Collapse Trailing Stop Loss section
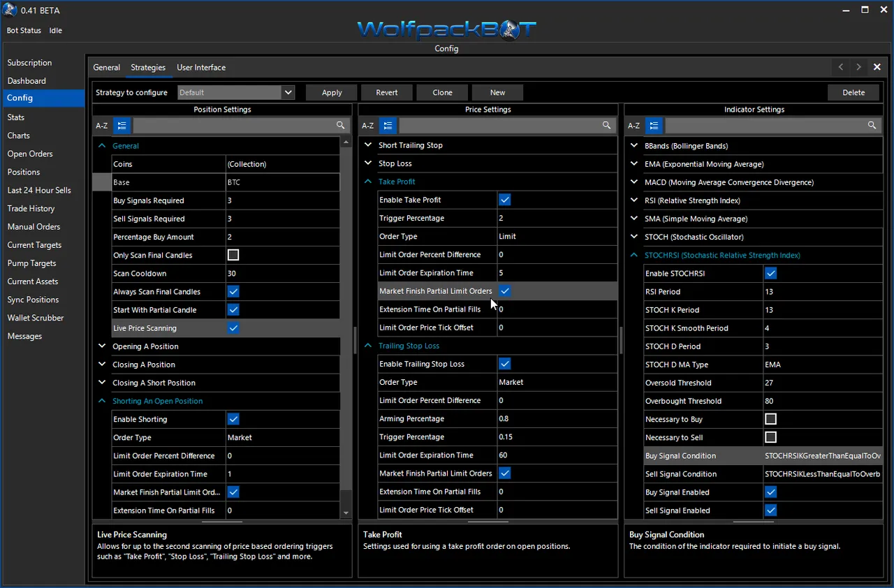The height and width of the screenshot is (588, 894). (368, 346)
